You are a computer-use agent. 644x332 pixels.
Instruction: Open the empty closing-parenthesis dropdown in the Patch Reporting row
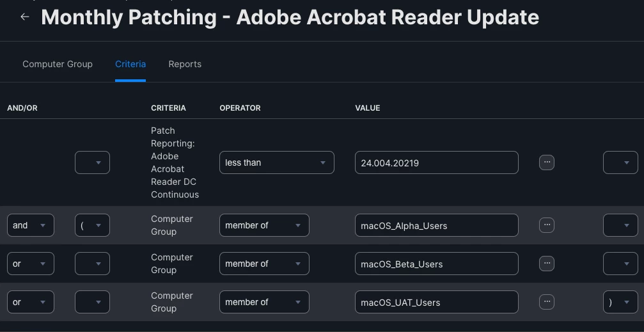pos(620,162)
